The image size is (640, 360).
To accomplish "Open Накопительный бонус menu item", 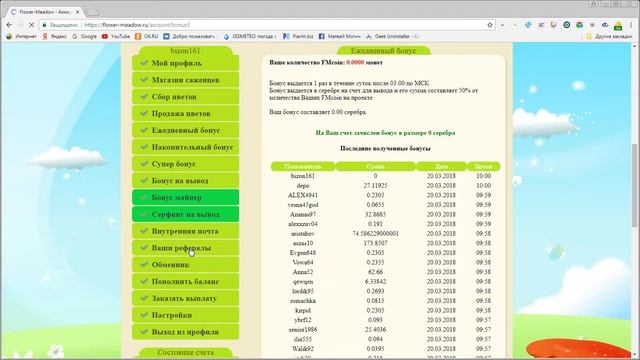I will (x=185, y=147).
